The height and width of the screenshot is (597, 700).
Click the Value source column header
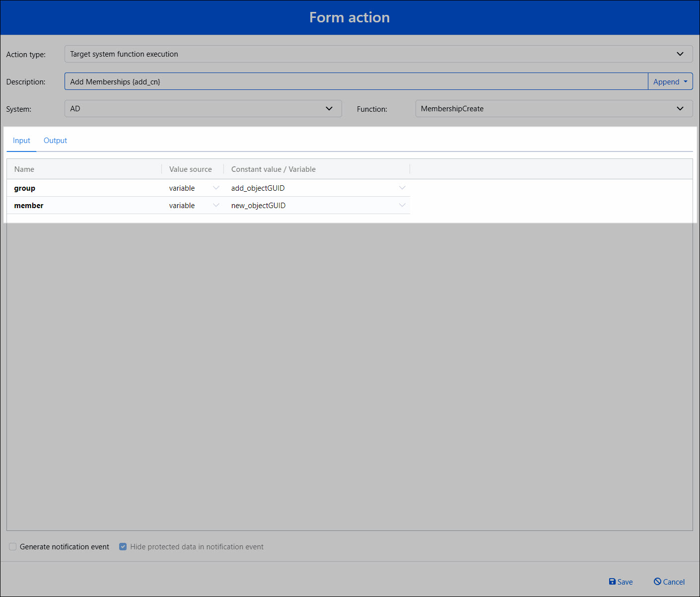point(190,169)
